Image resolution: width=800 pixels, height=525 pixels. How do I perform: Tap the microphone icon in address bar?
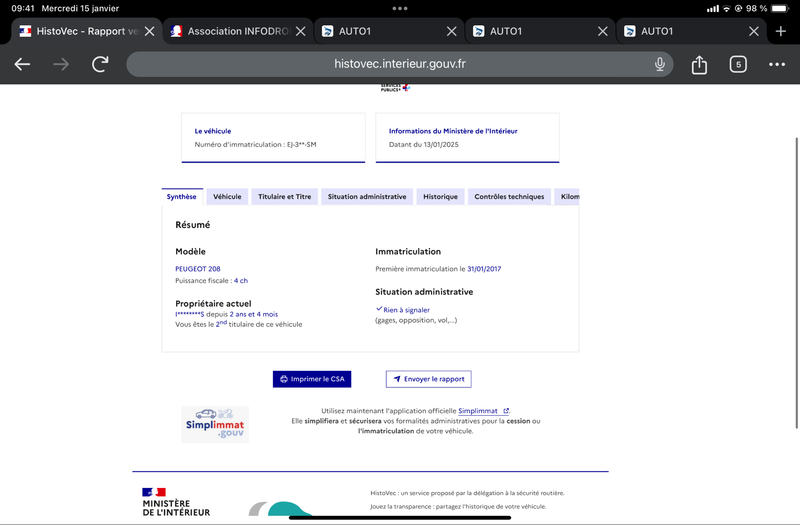660,64
